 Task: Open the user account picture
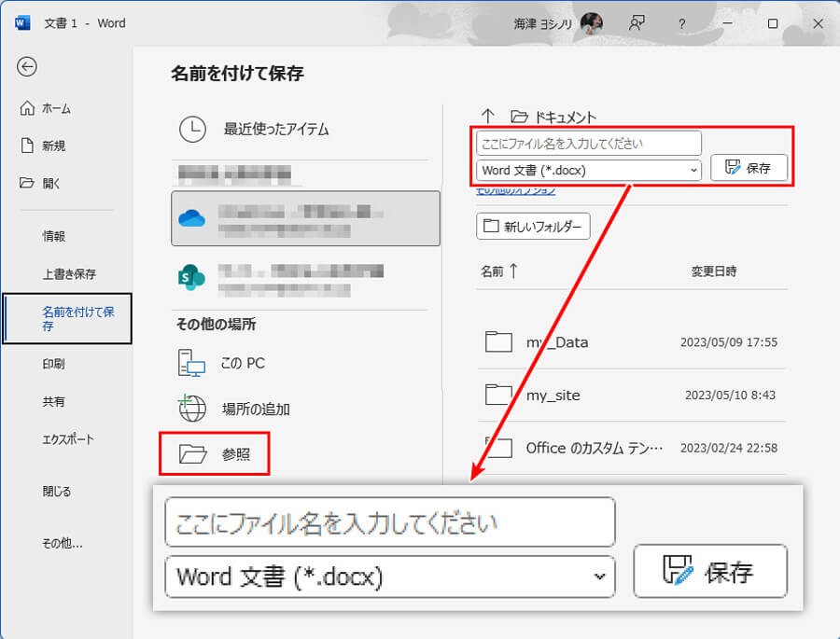592,23
